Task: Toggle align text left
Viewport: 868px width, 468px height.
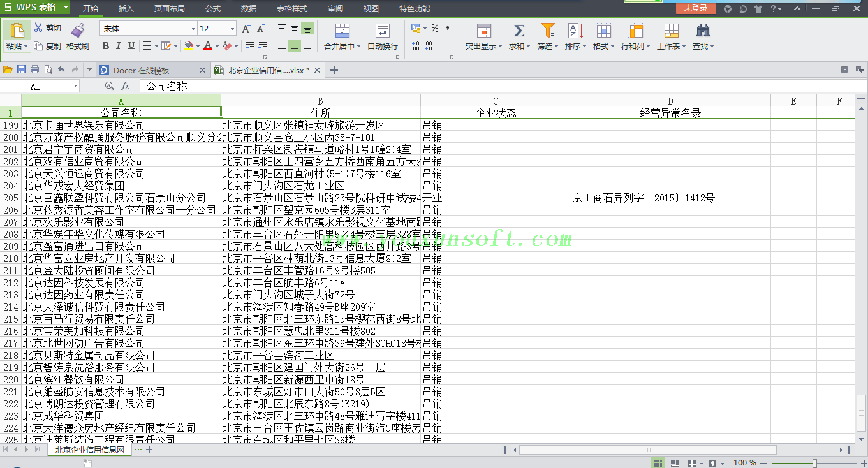Action: 282,46
